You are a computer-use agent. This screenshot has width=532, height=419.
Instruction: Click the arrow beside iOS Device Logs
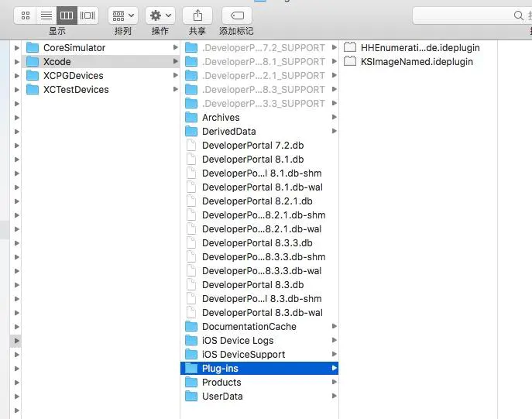click(335, 340)
